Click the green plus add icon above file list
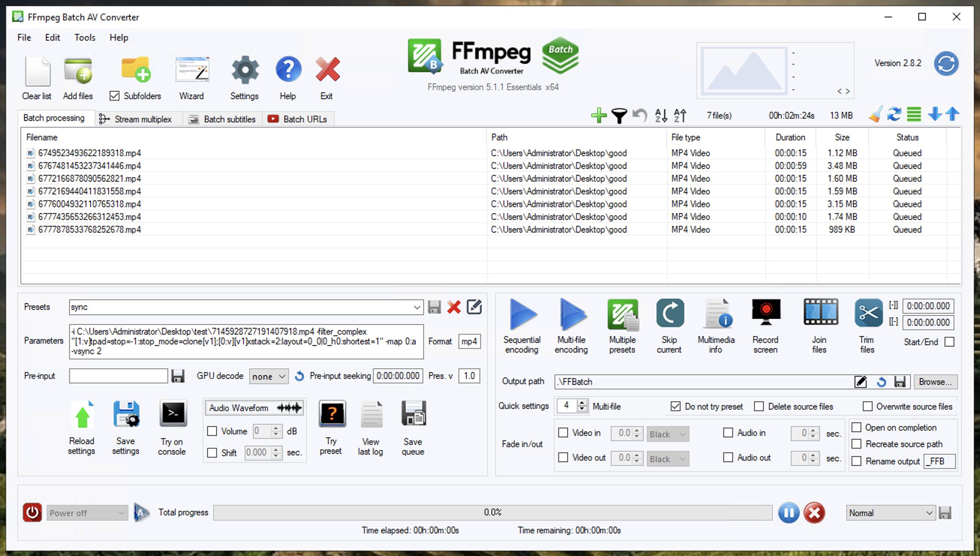980x556 pixels. click(598, 115)
